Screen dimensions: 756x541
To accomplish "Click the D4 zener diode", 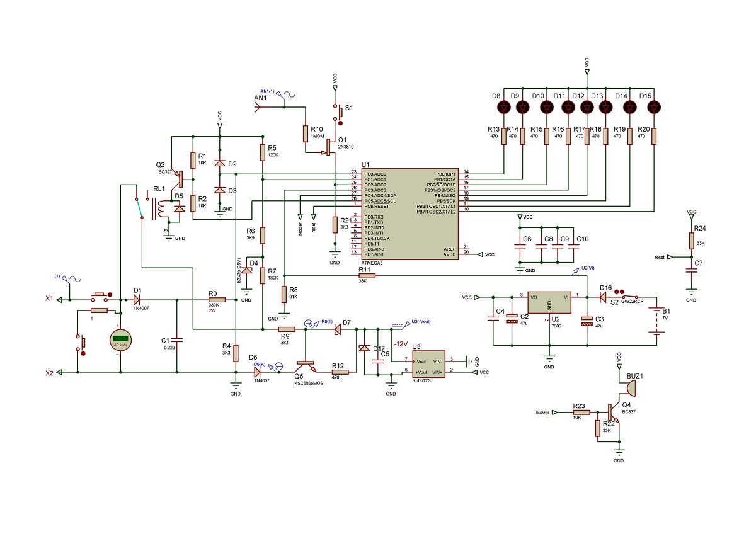I will [x=246, y=271].
